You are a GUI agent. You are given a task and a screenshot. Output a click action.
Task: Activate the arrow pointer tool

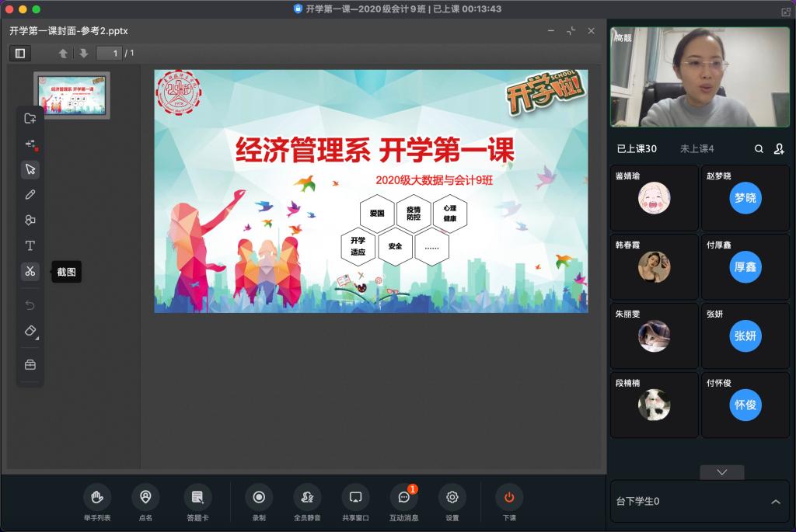[30, 169]
